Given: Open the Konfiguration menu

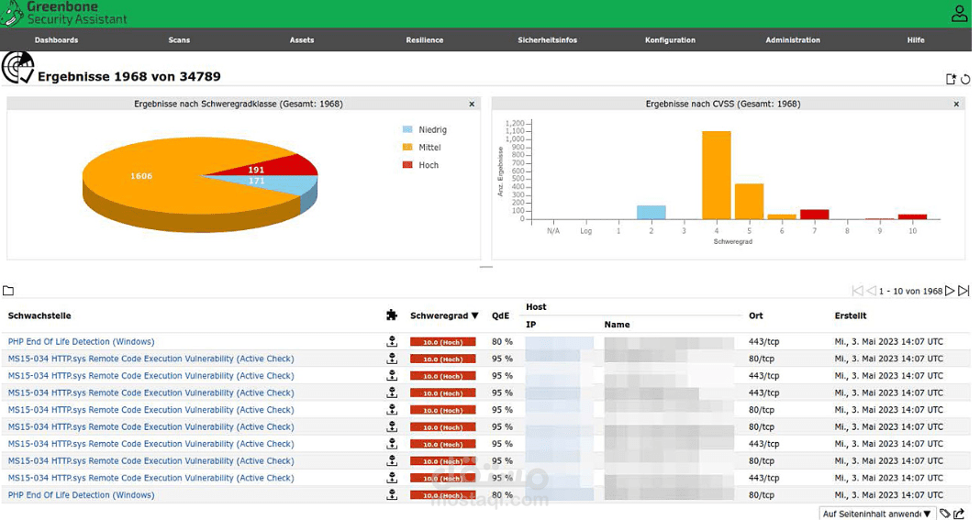Looking at the screenshot, I should [670, 40].
